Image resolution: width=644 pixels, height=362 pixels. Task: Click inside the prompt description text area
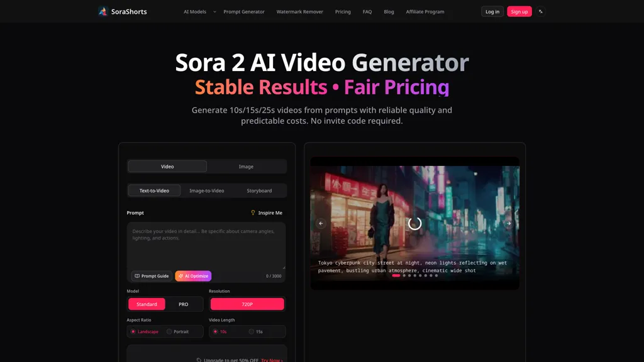coord(206,245)
